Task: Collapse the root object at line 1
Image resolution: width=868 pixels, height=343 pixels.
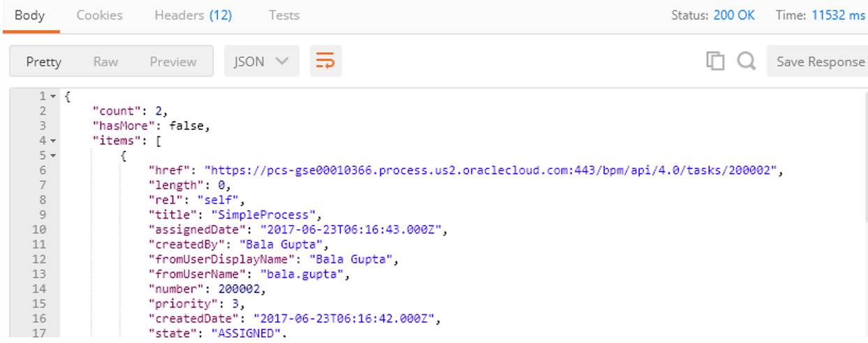Action: (x=53, y=96)
